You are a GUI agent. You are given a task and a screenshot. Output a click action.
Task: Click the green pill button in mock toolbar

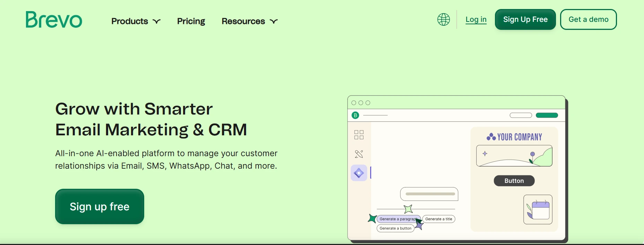[547, 115]
